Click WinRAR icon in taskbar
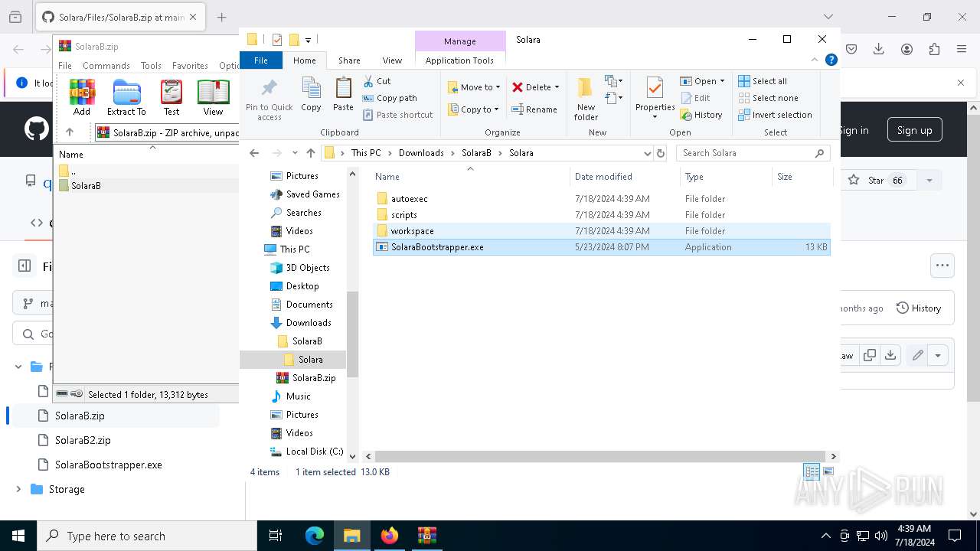The width and height of the screenshot is (980, 551). 427,536
